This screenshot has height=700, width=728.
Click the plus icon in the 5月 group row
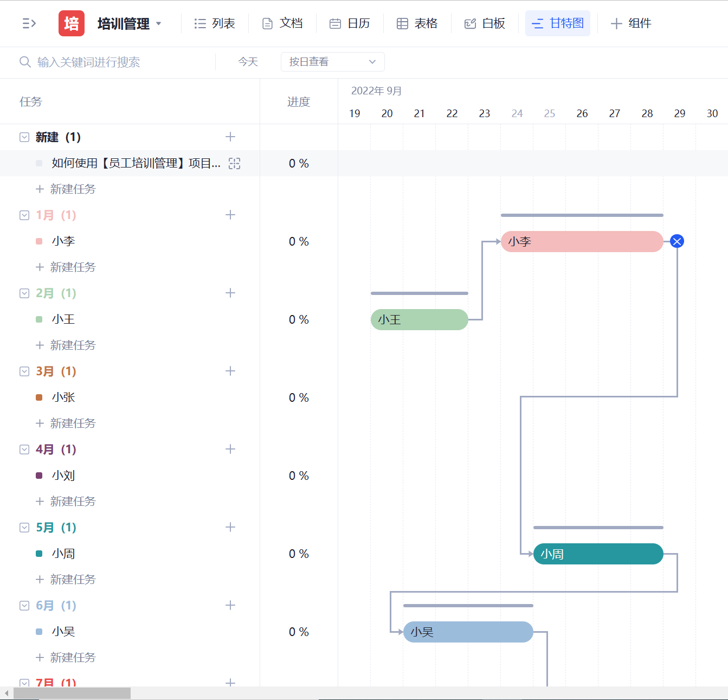[230, 528]
